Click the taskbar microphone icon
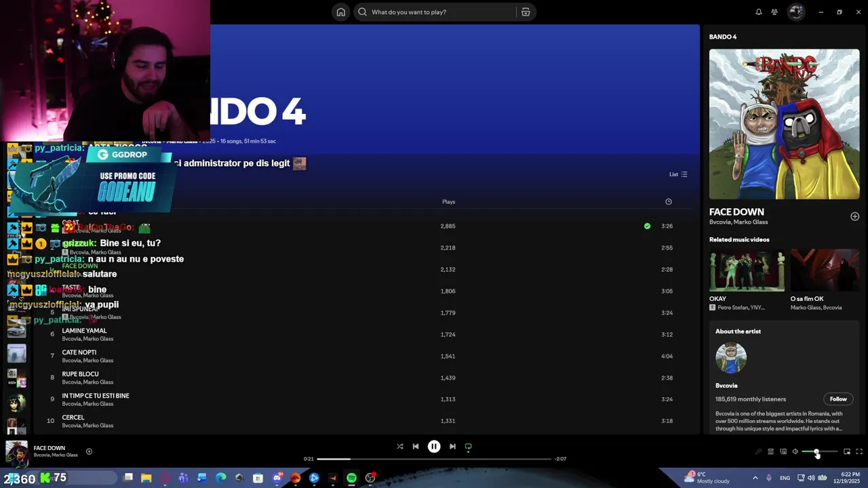Screen dimensions: 868x488 click(769, 478)
